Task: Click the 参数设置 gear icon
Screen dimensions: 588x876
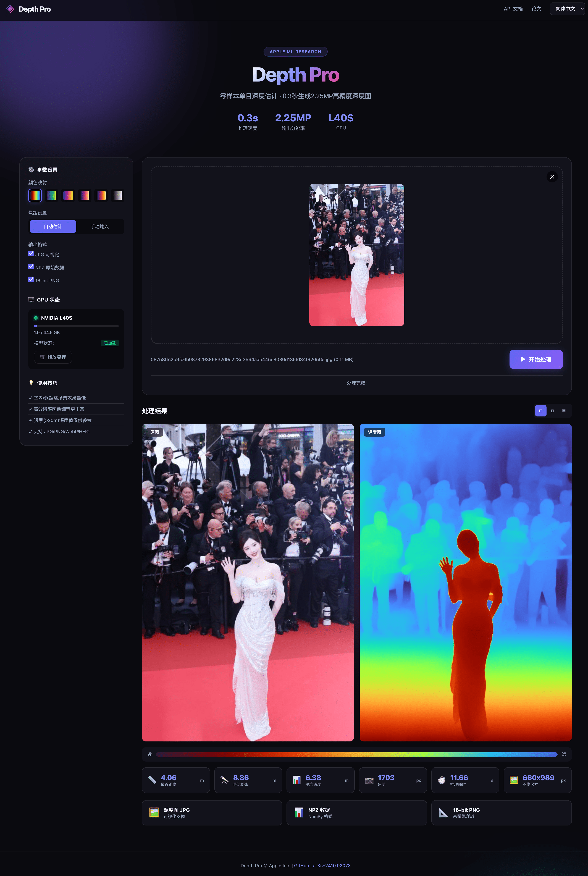Action: pyautogui.click(x=31, y=170)
